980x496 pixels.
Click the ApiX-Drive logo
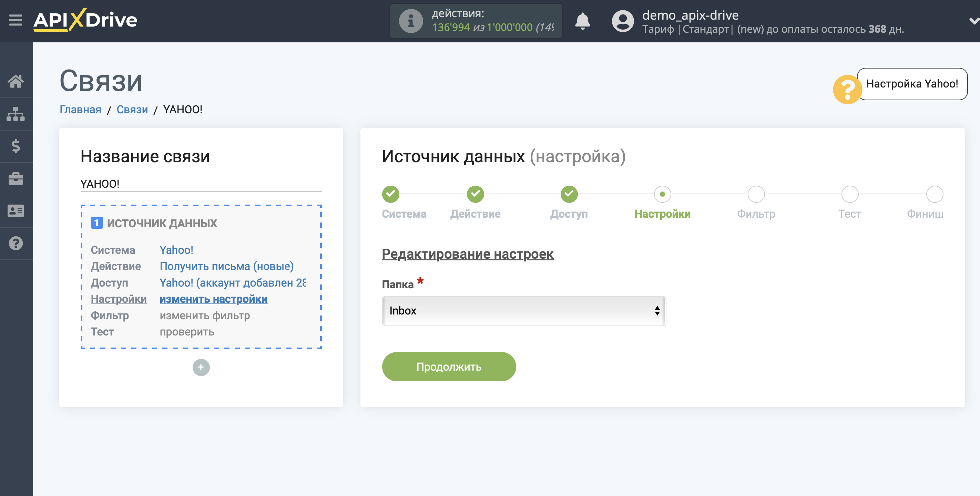[x=85, y=20]
